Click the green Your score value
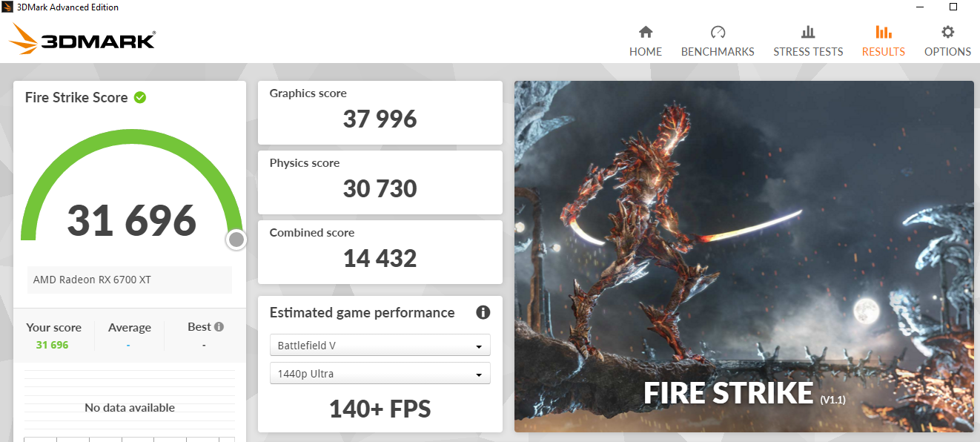Image resolution: width=980 pixels, height=442 pixels. pos(52,345)
